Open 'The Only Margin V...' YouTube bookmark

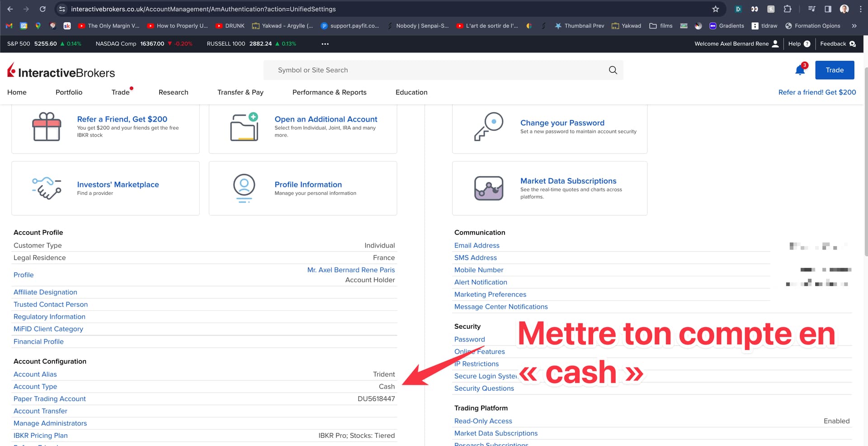pos(109,26)
